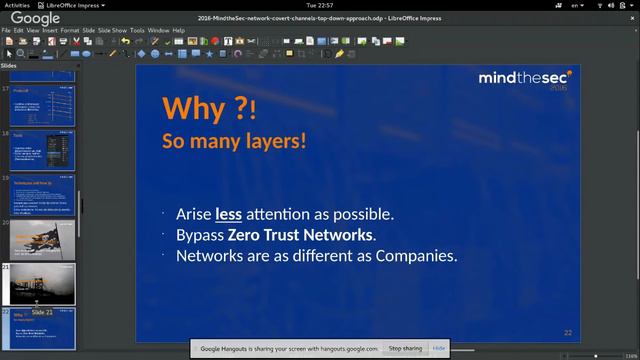Image resolution: width=640 pixels, height=360 pixels.
Task: Select the Callout shapes tool
Action: coord(196,54)
